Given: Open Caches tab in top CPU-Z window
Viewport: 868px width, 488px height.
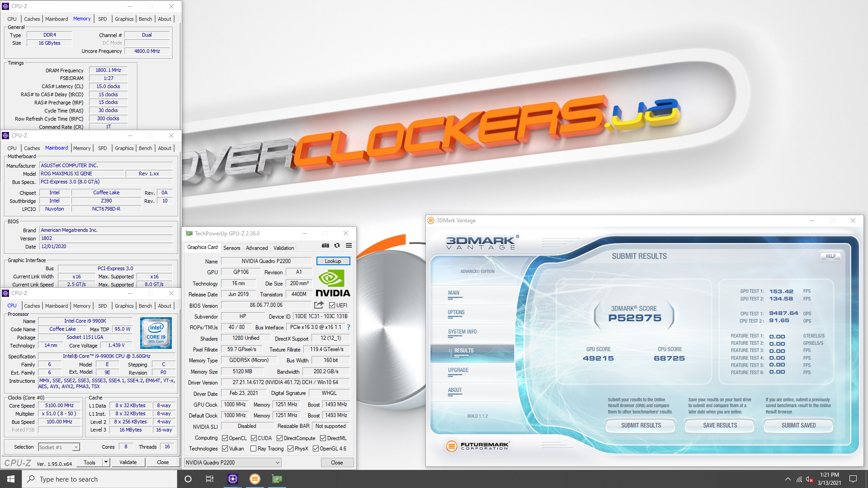Looking at the screenshot, I should [32, 19].
